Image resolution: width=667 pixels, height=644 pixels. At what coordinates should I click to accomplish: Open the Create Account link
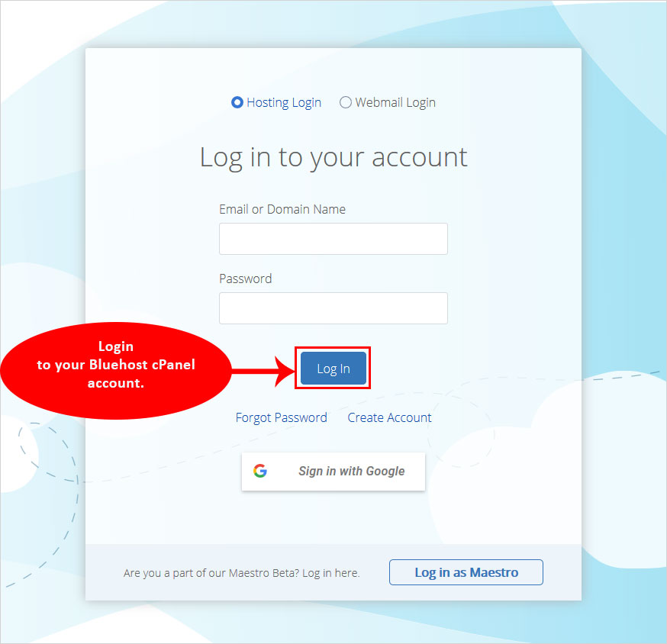click(389, 417)
